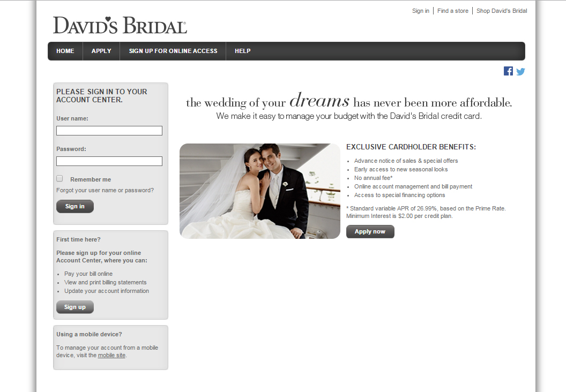The image size is (566, 392).
Task: Click the David's Bridal logo
Action: click(120, 25)
